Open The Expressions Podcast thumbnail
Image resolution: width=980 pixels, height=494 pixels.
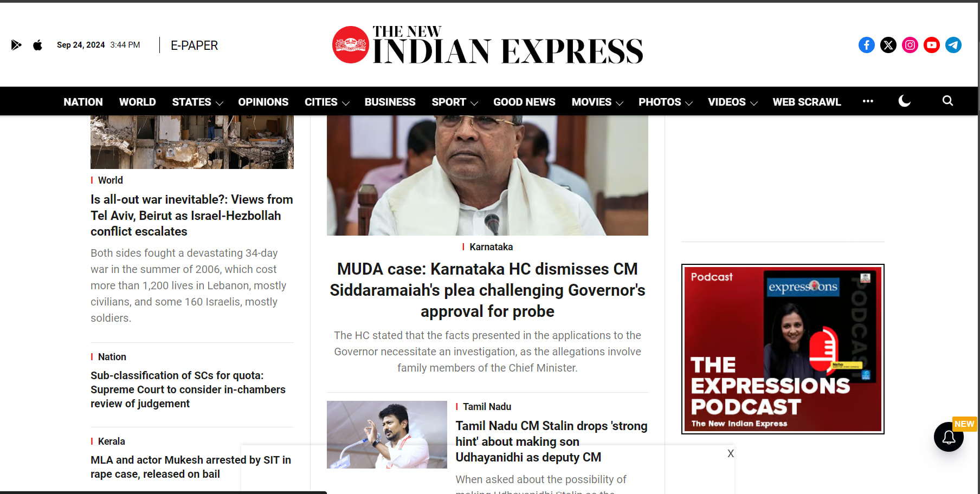(x=783, y=349)
